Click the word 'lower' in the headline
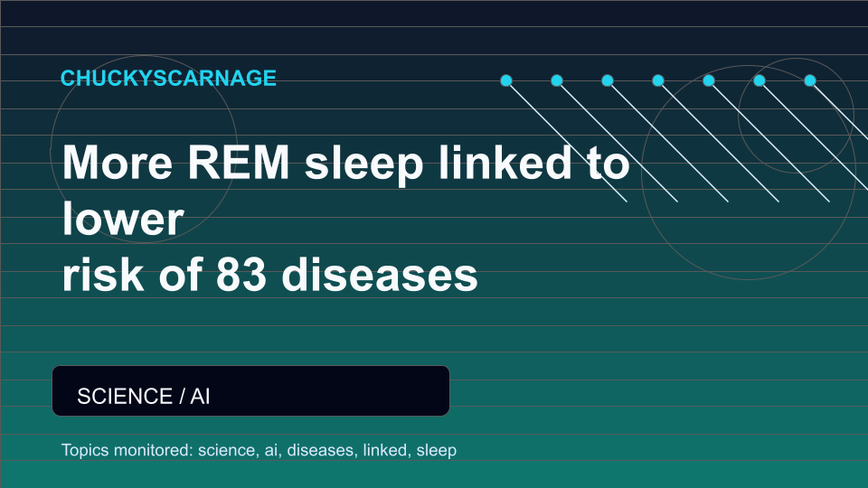868x488 pixels. [x=123, y=219]
